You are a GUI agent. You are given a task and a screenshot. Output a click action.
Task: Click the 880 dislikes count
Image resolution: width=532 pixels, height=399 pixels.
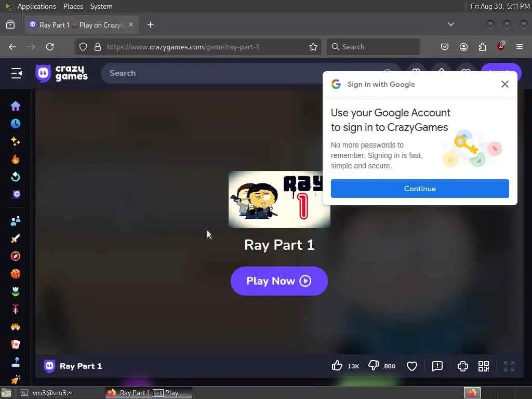coord(390,366)
